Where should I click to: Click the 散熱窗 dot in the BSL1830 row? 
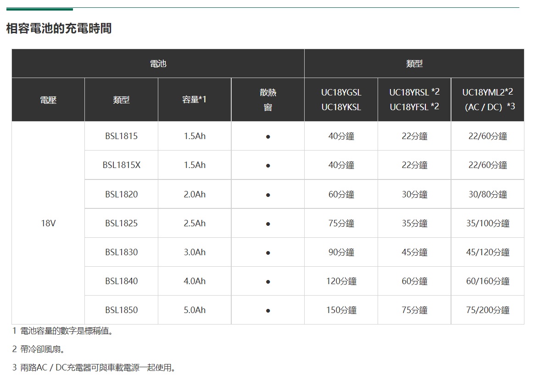point(268,252)
